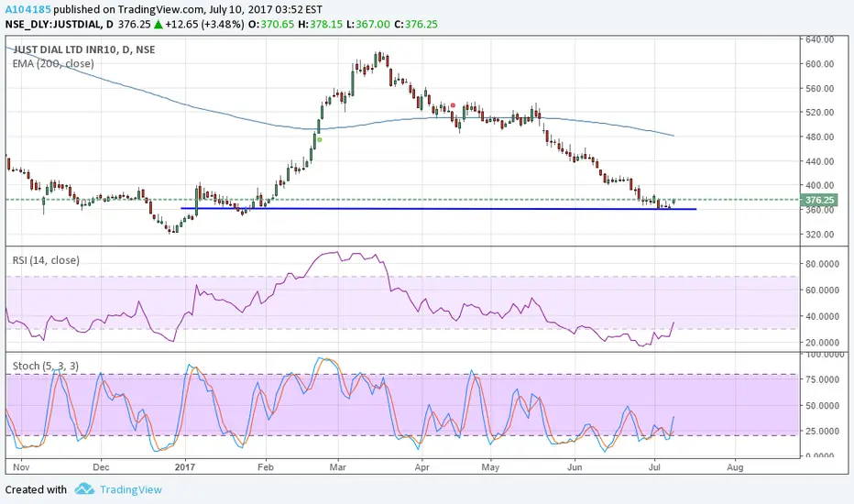Click the RSI 40.0000 axis label
This screenshot has width=854, height=504.
tap(823, 316)
